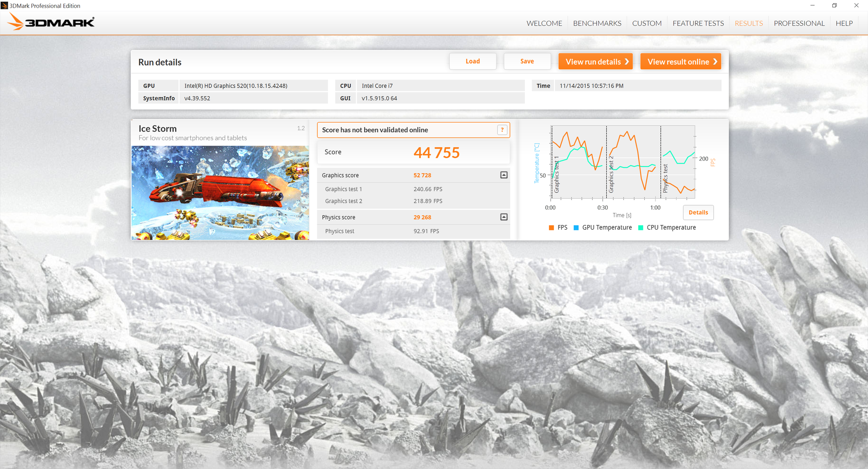The width and height of the screenshot is (868, 469).
Task: Click View result online button
Action: click(680, 61)
